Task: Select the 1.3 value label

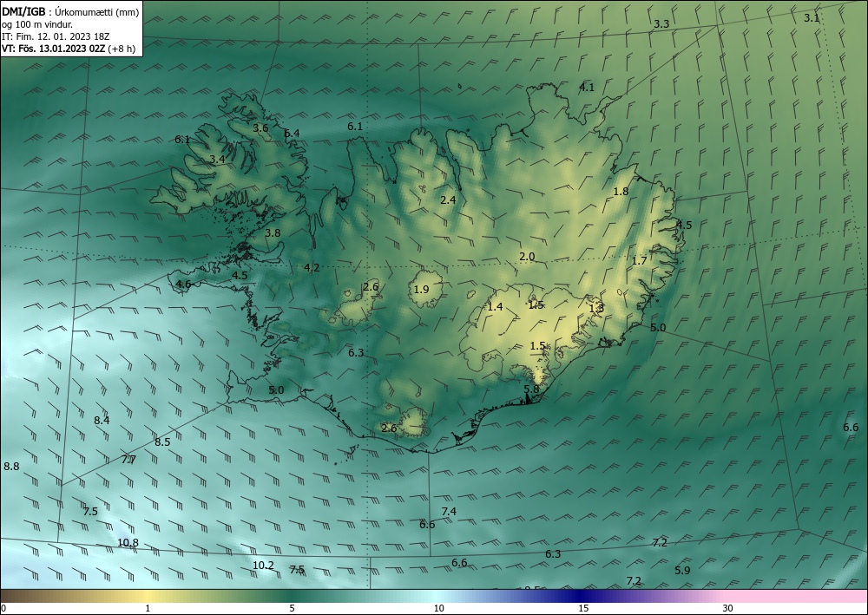Action: [596, 308]
